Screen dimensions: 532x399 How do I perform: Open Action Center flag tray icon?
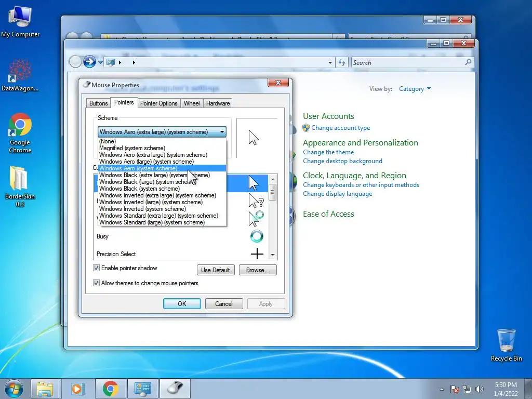pos(455,390)
